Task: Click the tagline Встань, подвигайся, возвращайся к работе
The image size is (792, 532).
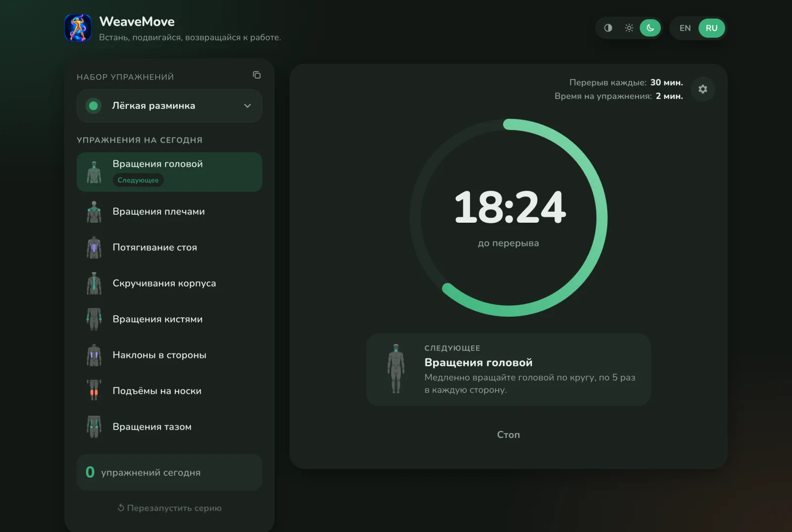Action: pyautogui.click(x=190, y=38)
